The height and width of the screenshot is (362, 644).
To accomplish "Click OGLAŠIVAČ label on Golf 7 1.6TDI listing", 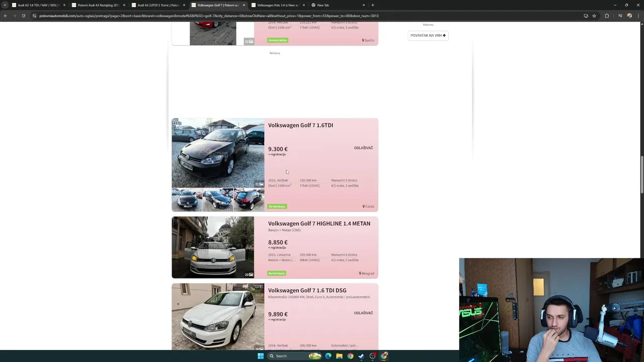I will (x=363, y=148).
